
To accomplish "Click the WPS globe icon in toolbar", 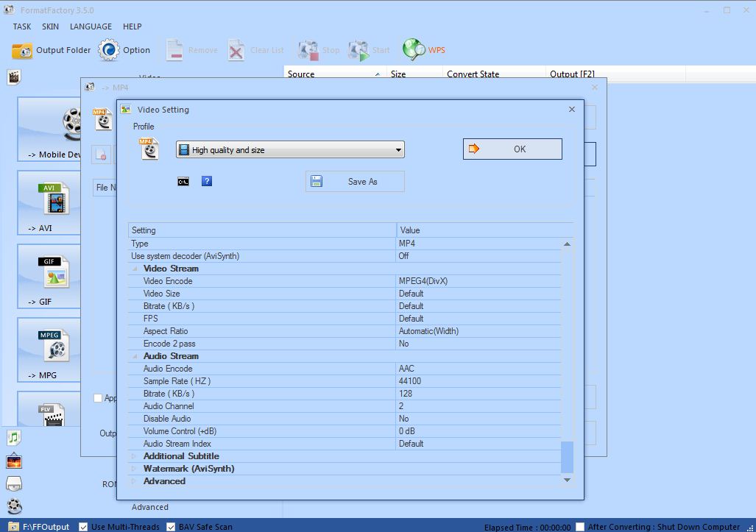I will click(x=414, y=49).
